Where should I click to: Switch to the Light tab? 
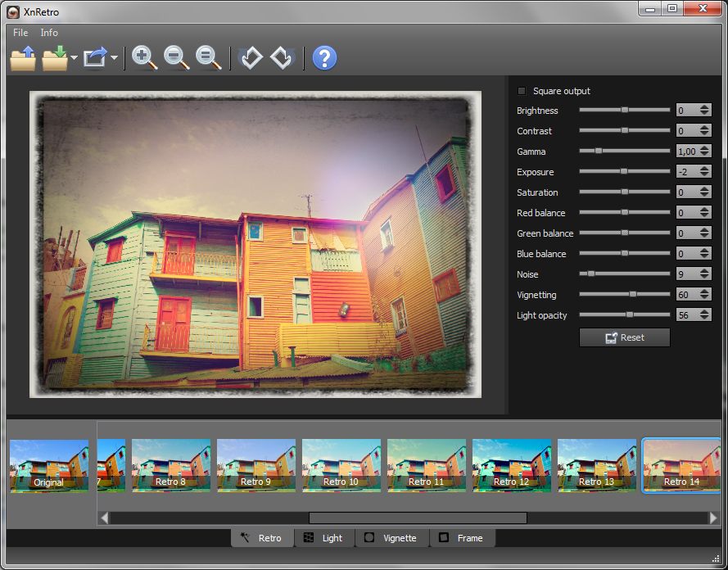tap(325, 538)
